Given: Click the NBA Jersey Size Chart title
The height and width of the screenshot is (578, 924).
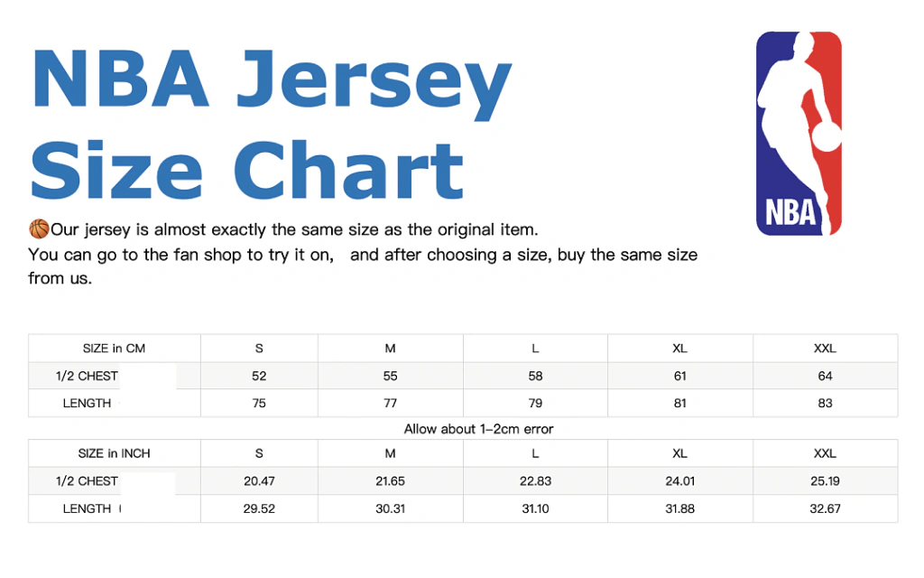Looking at the screenshot, I should tap(271, 125).
